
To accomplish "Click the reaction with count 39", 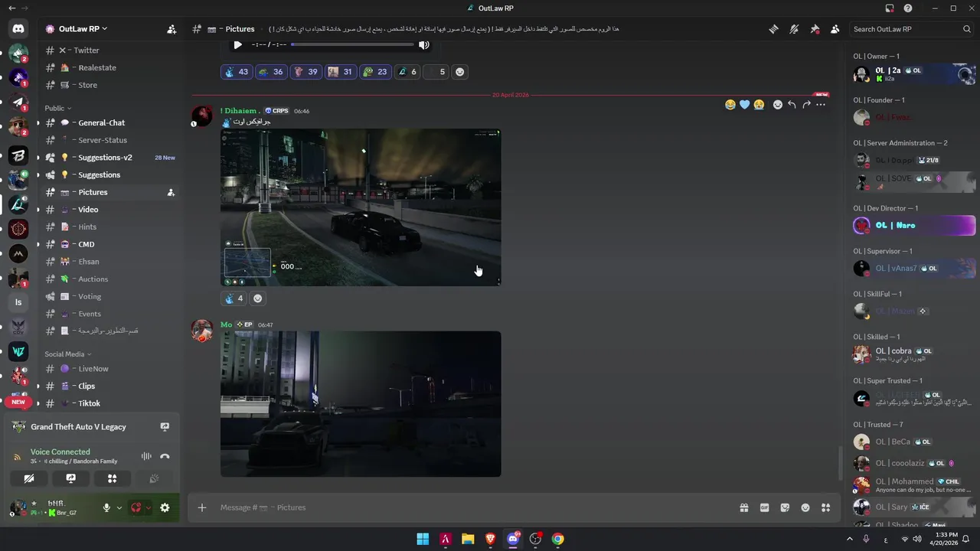I will coord(305,72).
